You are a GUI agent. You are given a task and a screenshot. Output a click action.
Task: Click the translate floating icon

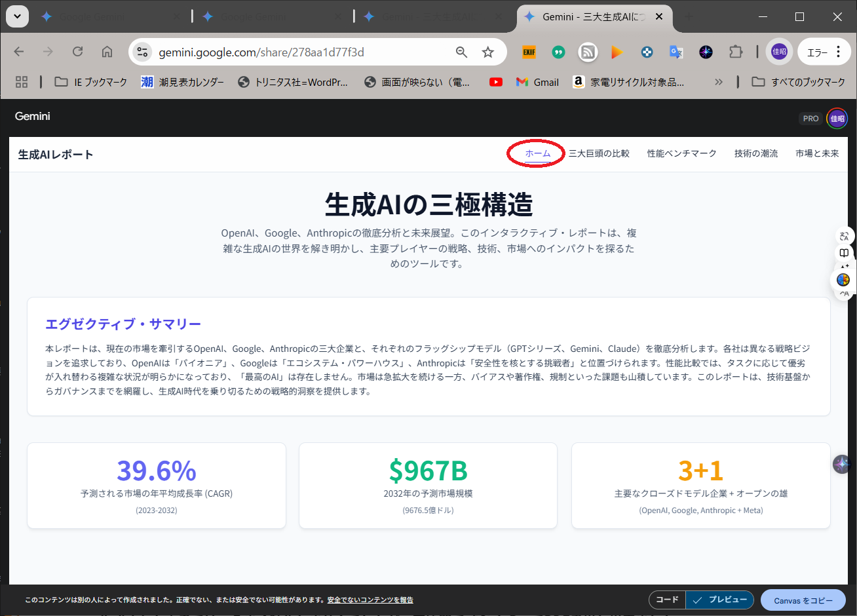pos(844,237)
